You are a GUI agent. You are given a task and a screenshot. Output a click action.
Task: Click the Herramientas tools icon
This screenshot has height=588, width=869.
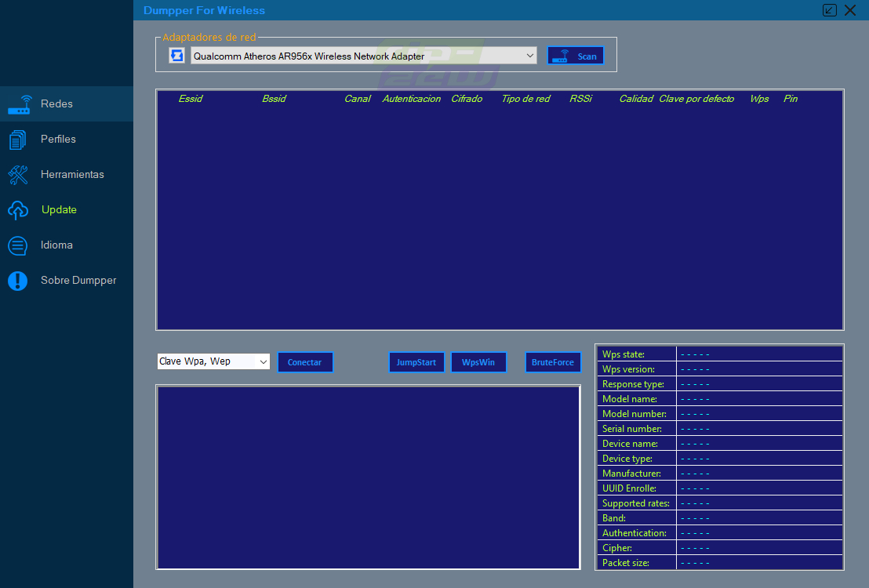[18, 175]
